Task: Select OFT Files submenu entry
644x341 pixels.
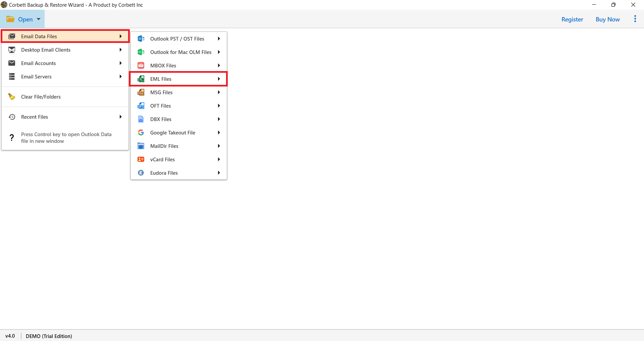Action: click(x=179, y=106)
